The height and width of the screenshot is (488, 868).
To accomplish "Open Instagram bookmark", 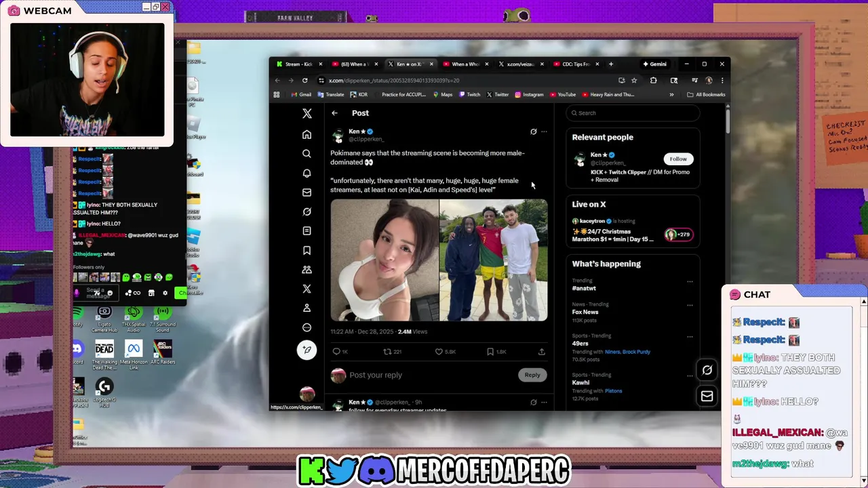I will (529, 95).
